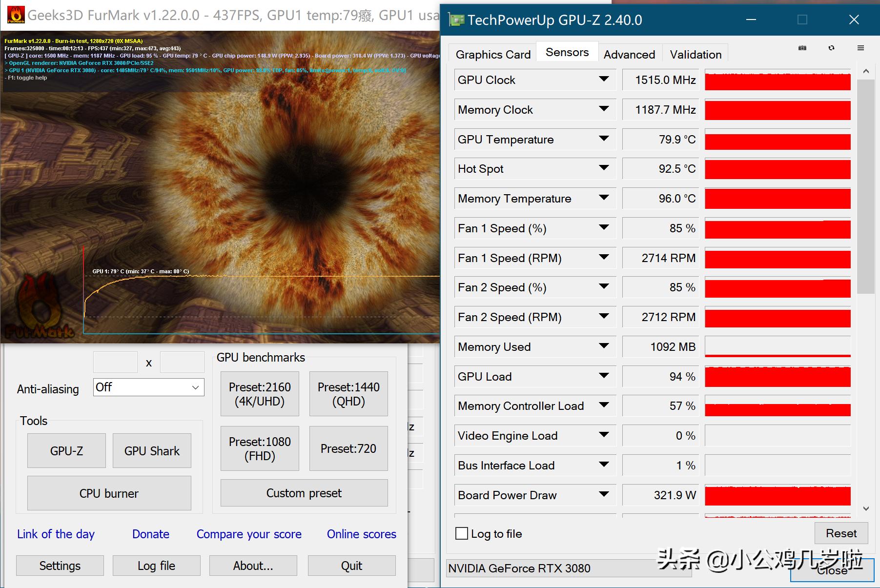
Task: Maximize the GPU-Z window
Action: pyautogui.click(x=802, y=20)
